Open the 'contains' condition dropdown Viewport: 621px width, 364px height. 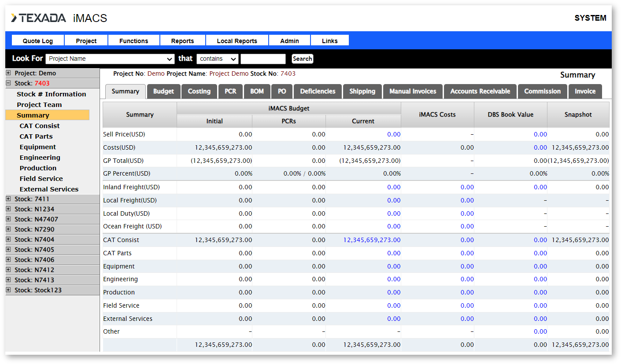pyautogui.click(x=218, y=59)
